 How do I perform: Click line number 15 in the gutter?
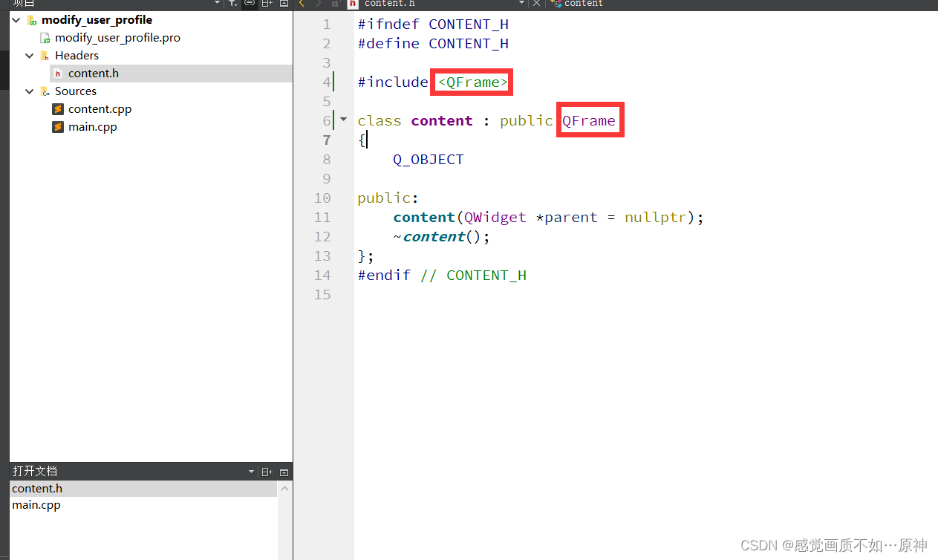click(x=322, y=295)
